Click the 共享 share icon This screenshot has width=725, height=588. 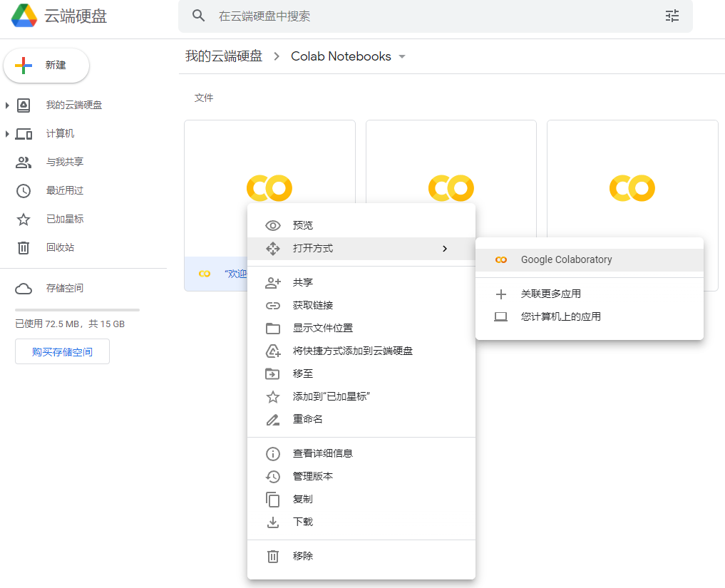[x=273, y=282]
